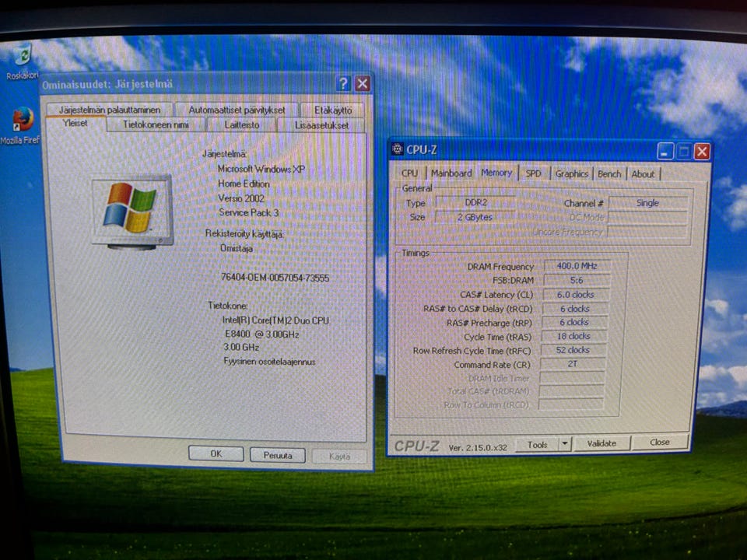Close the CPU-Z window with red X

point(702,152)
